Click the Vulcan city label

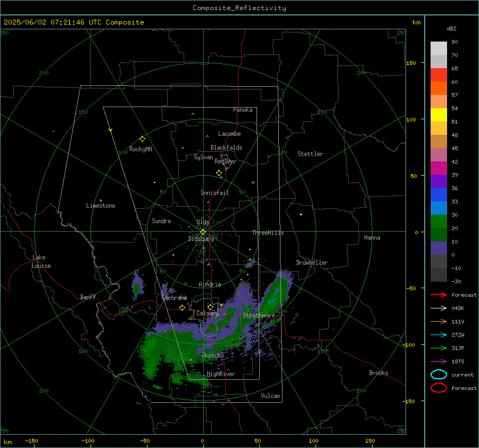[271, 396]
